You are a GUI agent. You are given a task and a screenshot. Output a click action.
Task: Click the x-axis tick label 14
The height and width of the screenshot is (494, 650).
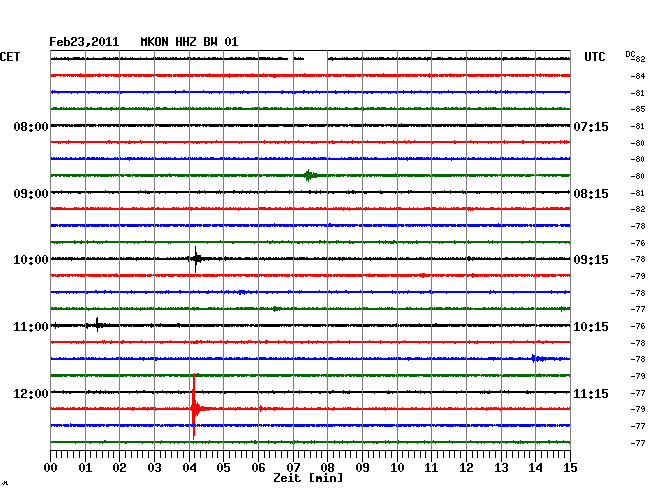535,467
